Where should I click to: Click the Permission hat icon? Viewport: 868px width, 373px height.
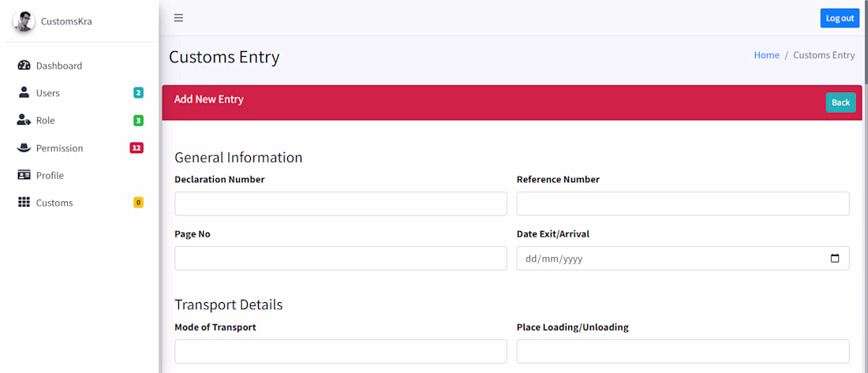[x=24, y=148]
